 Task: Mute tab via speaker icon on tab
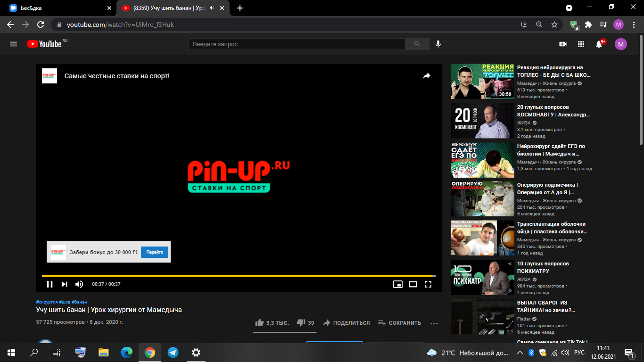(x=212, y=8)
